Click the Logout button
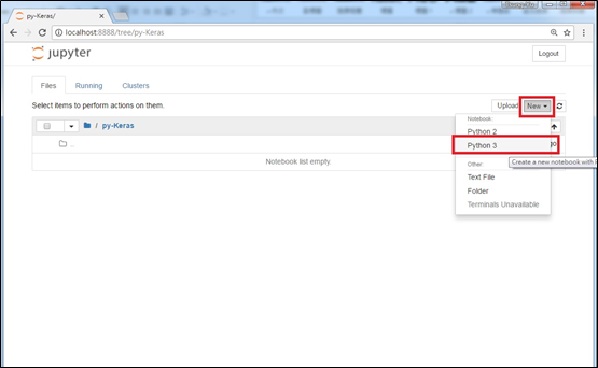The image size is (598, 368). point(548,54)
